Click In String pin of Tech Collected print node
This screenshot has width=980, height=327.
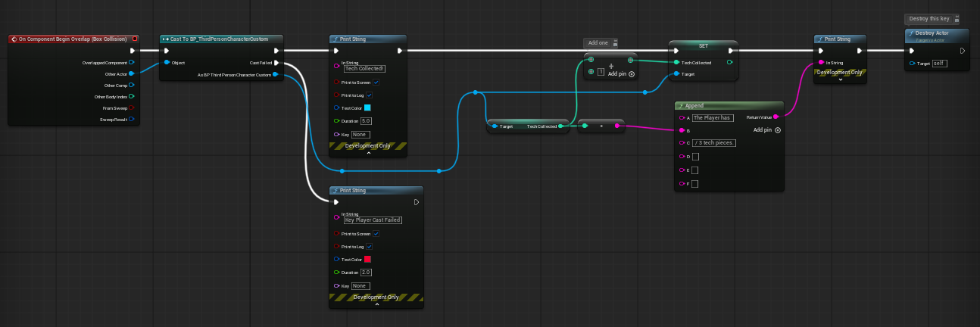click(x=337, y=66)
